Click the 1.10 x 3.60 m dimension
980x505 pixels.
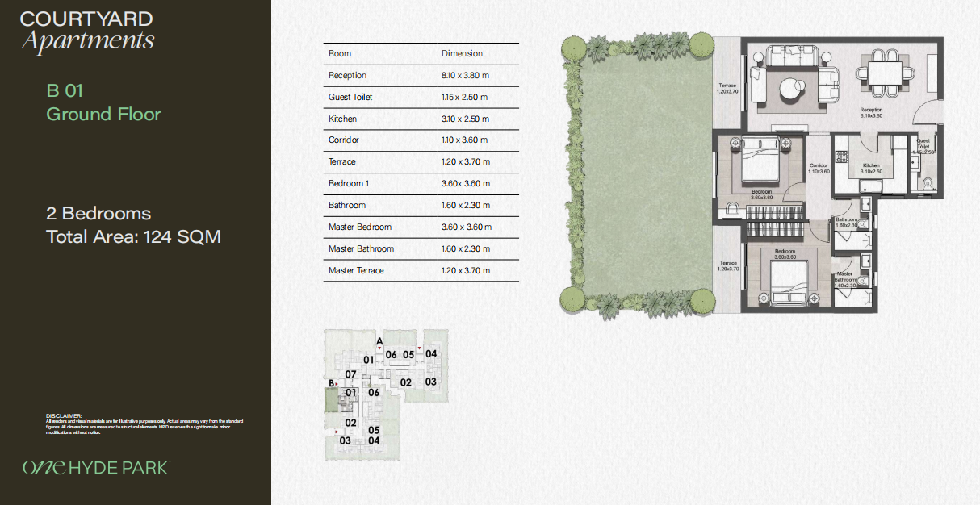(465, 140)
